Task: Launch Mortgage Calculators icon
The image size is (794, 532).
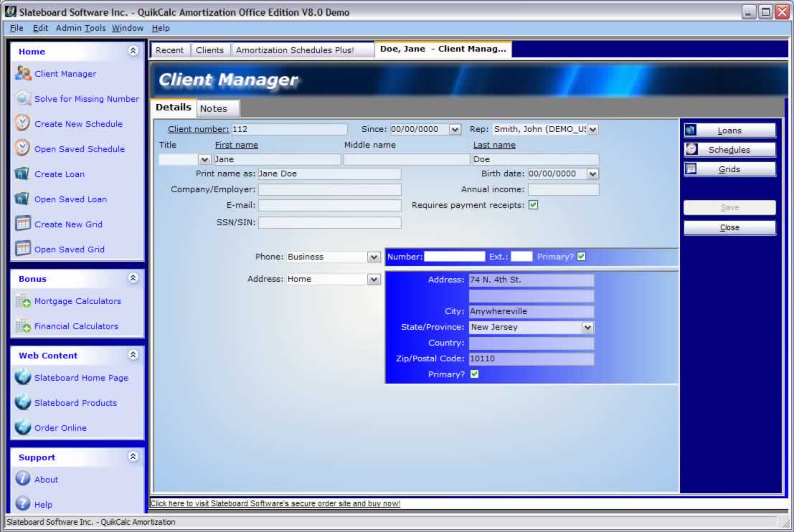Action: 23,301
